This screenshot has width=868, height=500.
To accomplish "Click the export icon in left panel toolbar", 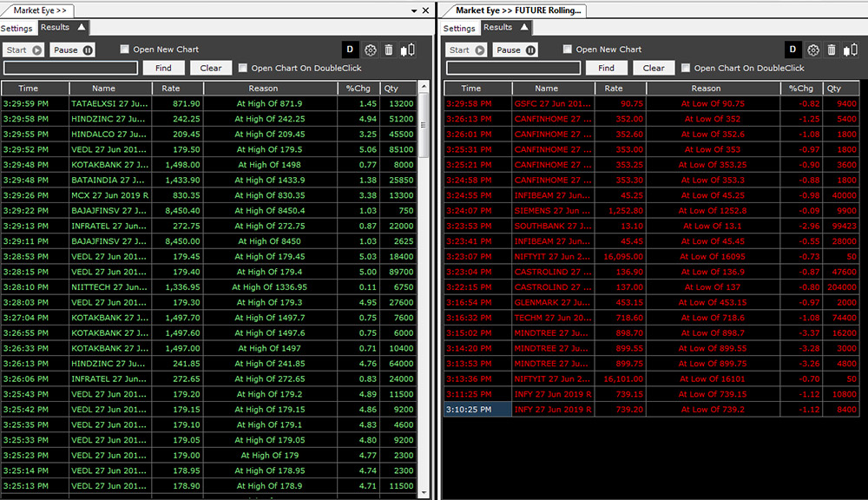I will pyautogui.click(x=408, y=50).
